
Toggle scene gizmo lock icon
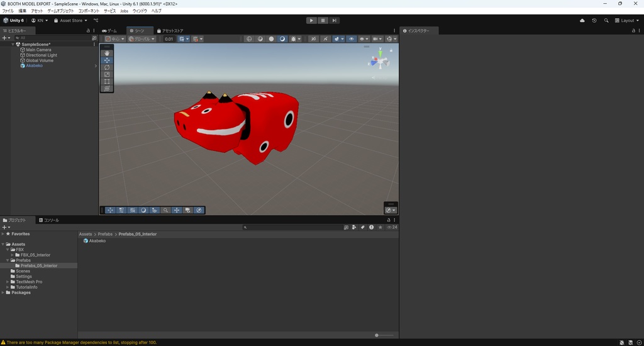[x=391, y=50]
